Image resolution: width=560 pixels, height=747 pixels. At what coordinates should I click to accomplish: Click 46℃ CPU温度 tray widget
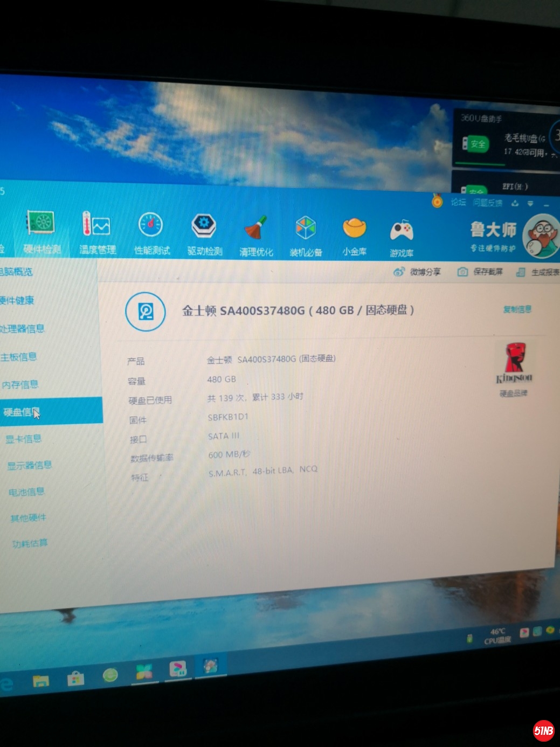click(x=497, y=636)
